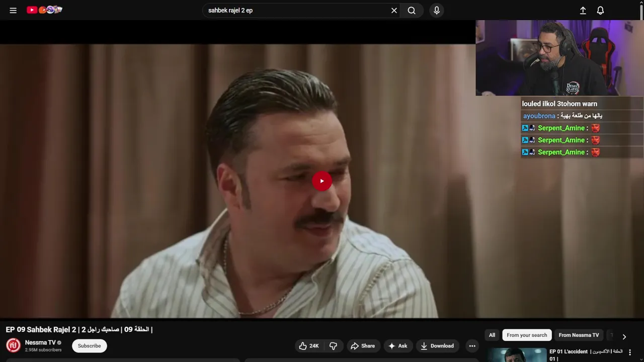The height and width of the screenshot is (362, 644).
Task: Open the Nessma TV channel avatar
Action: [13, 345]
